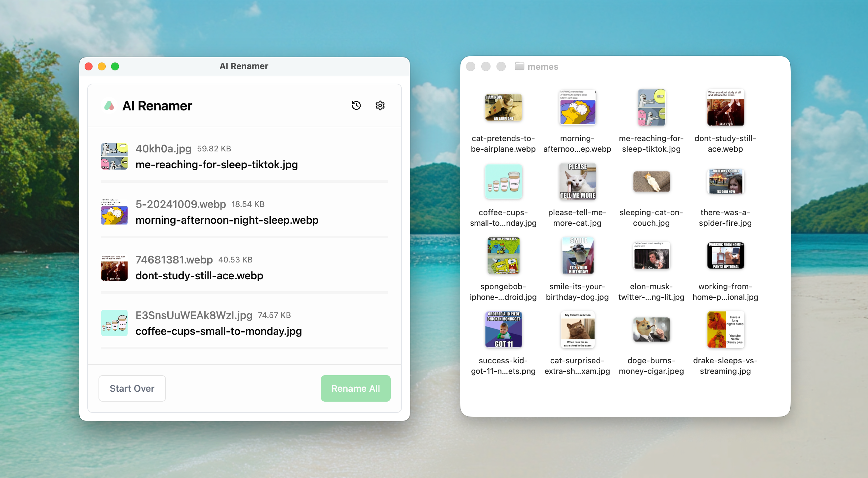Click the thumbnail next to 40kh0a.jpg
Viewport: 868px width, 478px height.
[114, 156]
